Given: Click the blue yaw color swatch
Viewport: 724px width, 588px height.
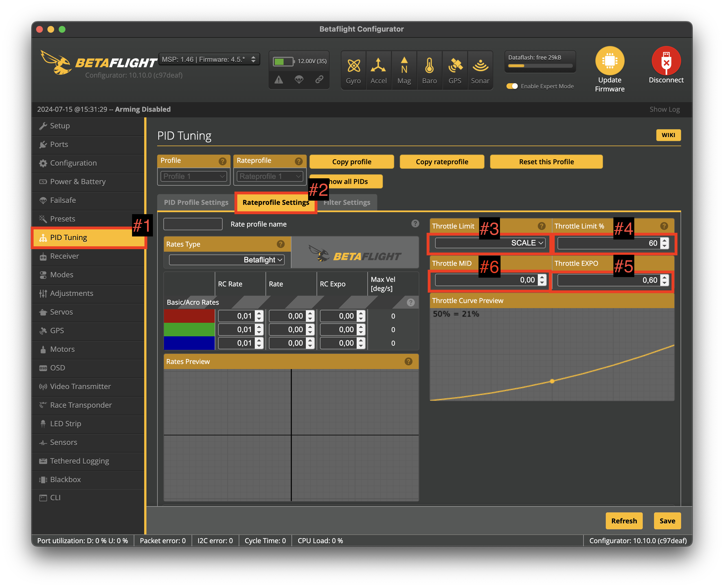Looking at the screenshot, I should coord(189,343).
